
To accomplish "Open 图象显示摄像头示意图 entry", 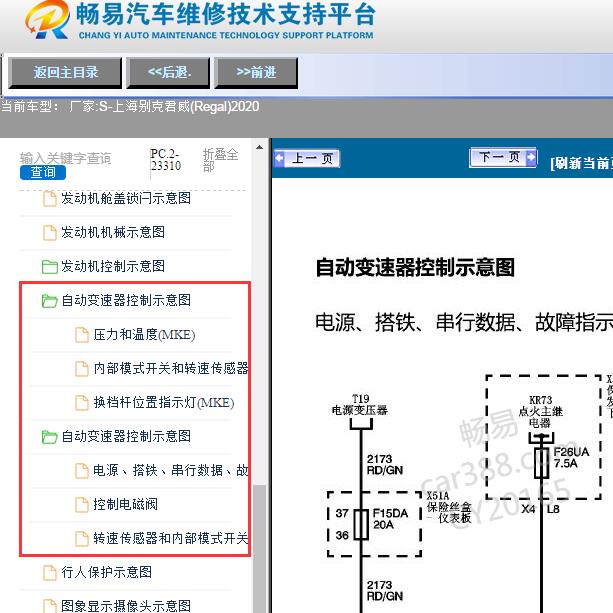I will [126, 606].
